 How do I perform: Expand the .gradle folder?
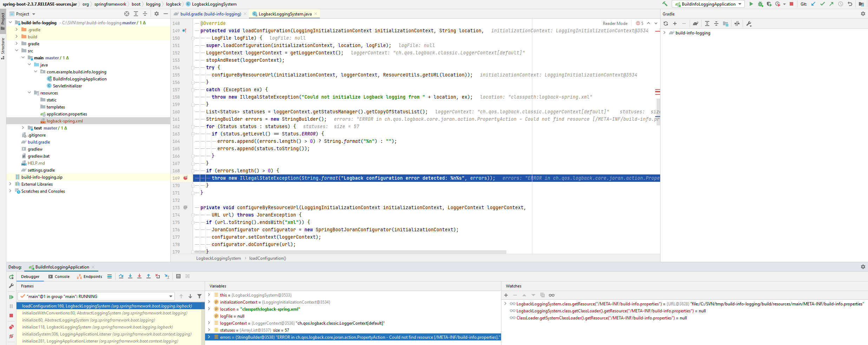coord(17,29)
